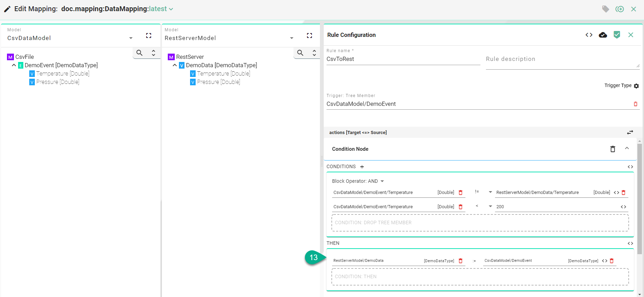Delete first condition left operand
The height and width of the screenshot is (297, 644).
[x=461, y=193]
